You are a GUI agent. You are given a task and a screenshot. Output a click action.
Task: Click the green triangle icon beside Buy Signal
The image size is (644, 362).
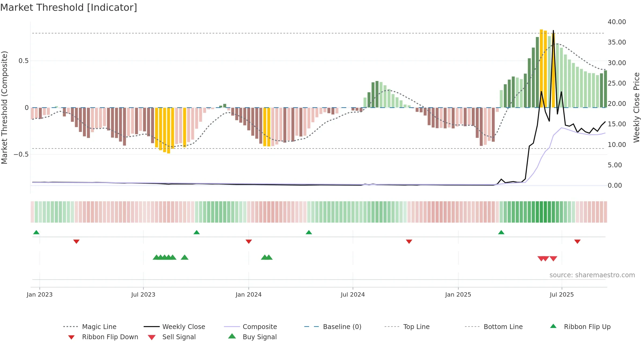232,336
